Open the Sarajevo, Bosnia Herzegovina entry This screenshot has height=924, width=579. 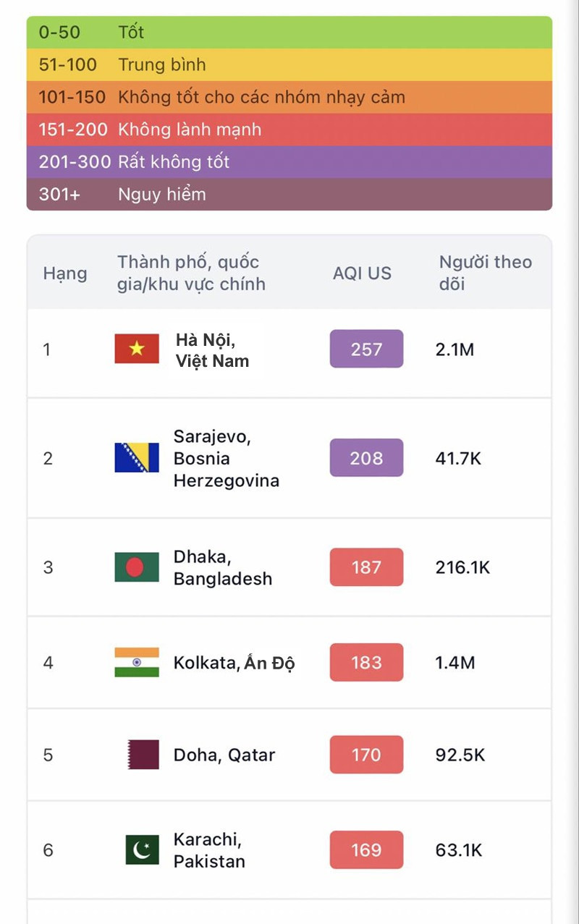[x=226, y=458]
